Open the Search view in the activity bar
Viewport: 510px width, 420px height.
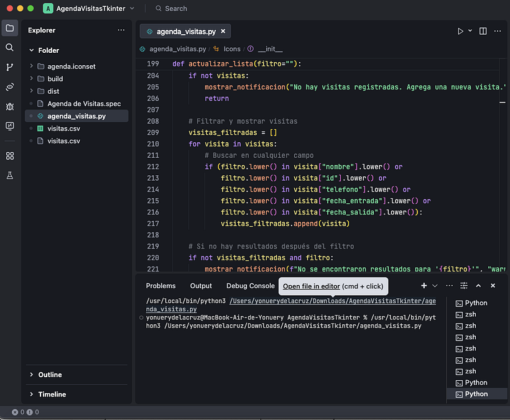pyautogui.click(x=10, y=47)
